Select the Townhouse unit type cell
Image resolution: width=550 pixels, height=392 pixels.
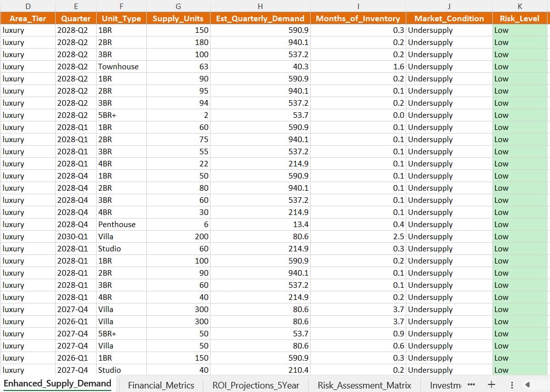(118, 67)
